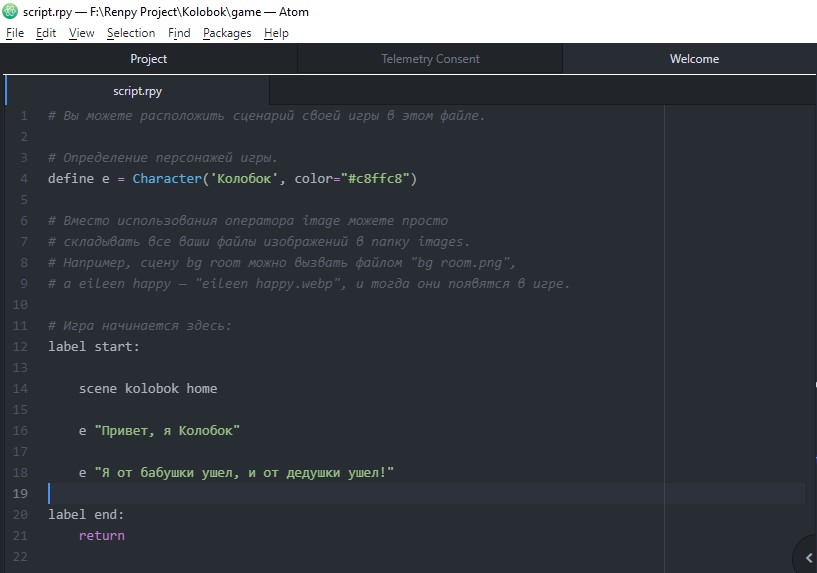
Task: Click the 'return' keyword on line 21
Action: (x=102, y=536)
